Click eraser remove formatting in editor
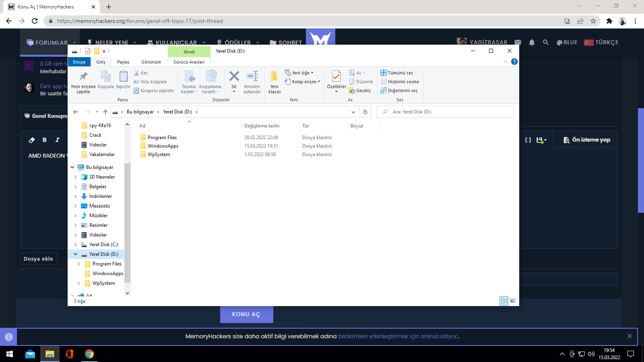This screenshot has width=644, height=362. point(32,140)
